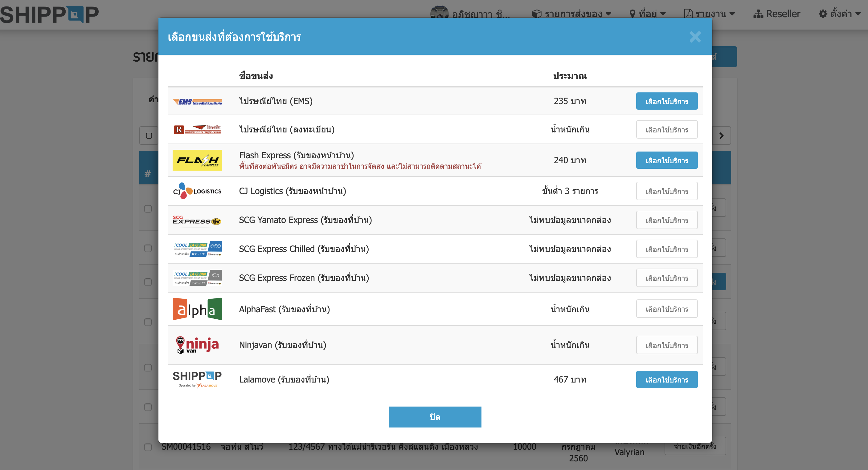
Task: Open the ตั้งค่า settings dropdown
Action: pos(840,14)
